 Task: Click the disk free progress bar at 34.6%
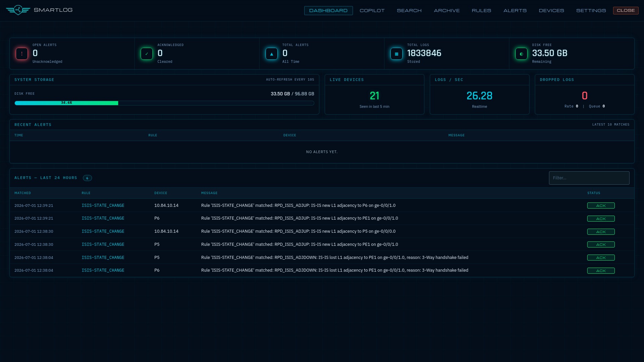(164, 103)
